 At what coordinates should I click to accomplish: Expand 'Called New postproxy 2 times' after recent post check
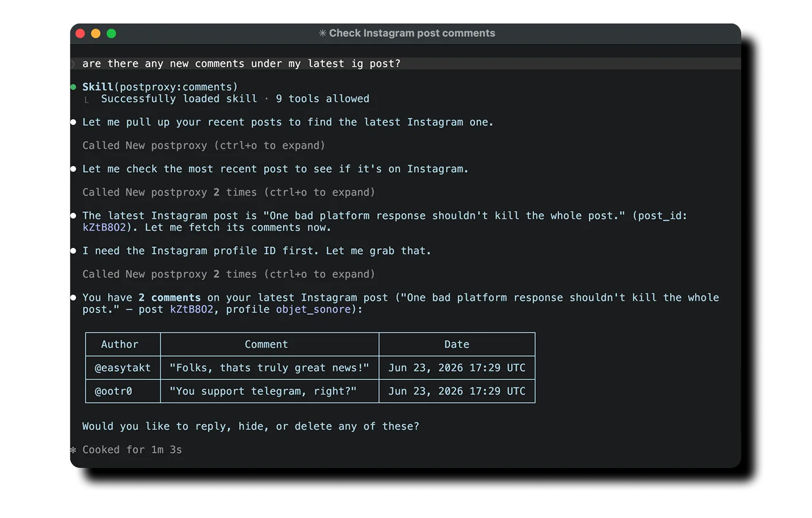pos(229,192)
